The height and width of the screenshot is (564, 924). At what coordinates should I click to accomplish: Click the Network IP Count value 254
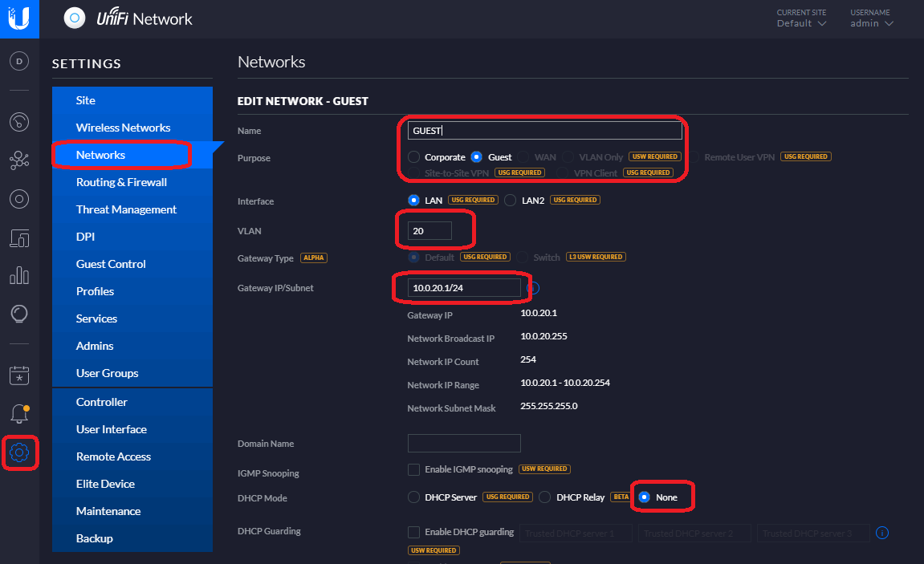pyautogui.click(x=528, y=359)
